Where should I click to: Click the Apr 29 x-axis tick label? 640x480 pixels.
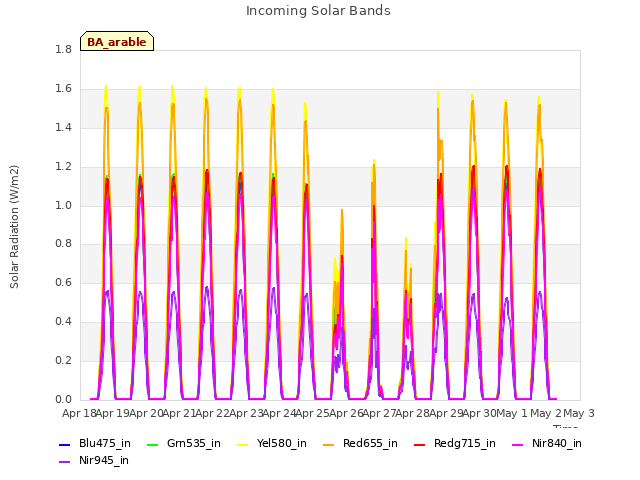click(x=446, y=413)
